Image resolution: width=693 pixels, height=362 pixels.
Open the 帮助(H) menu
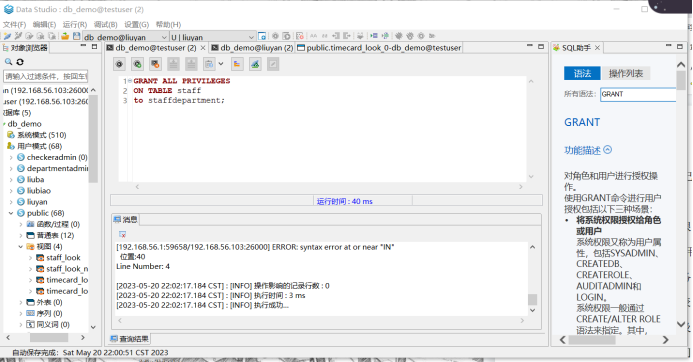point(168,25)
